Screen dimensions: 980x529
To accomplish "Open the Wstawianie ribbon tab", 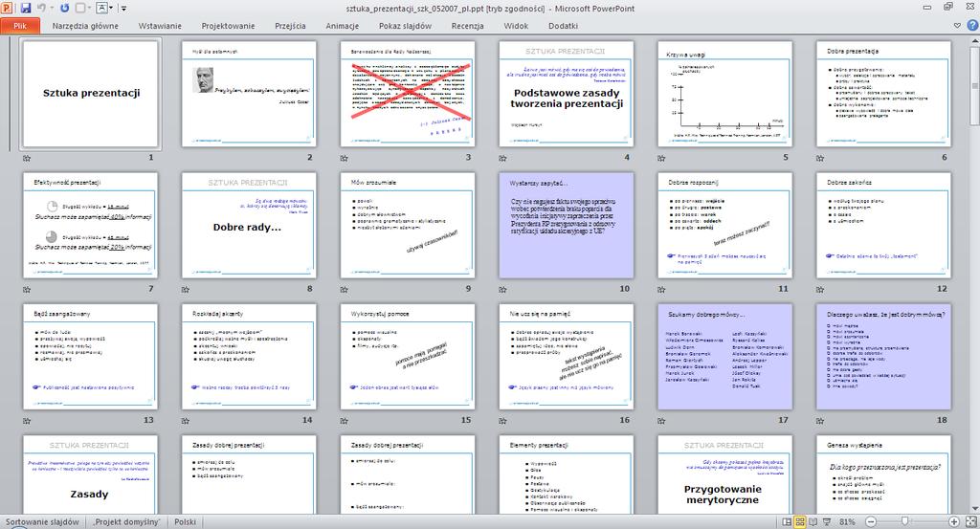I will 160,26.
